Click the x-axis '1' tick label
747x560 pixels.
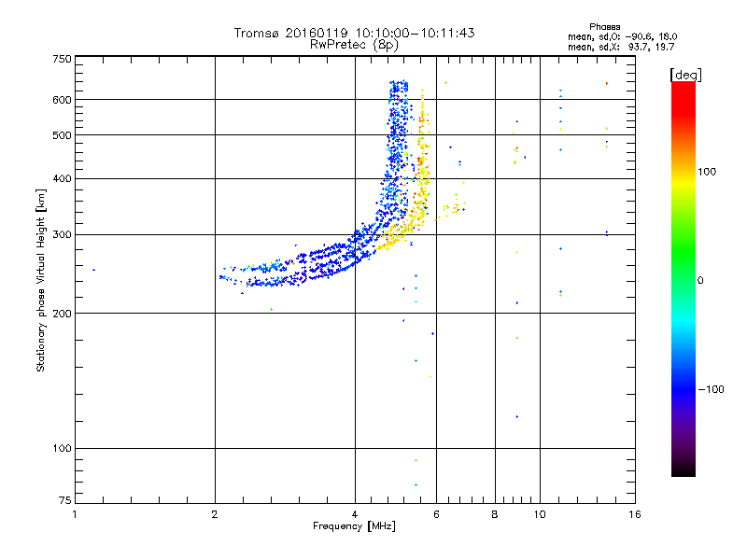point(75,514)
